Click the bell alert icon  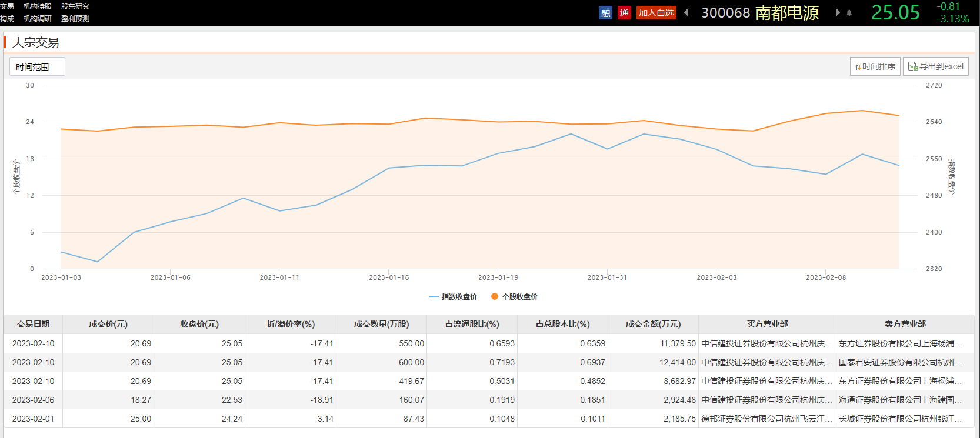tap(849, 13)
